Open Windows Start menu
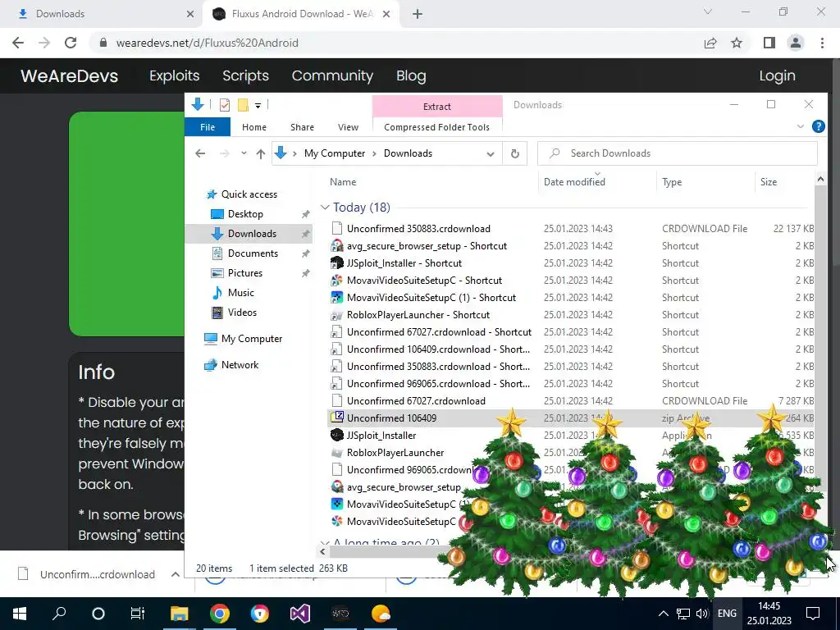840x630 pixels. pos(20,614)
